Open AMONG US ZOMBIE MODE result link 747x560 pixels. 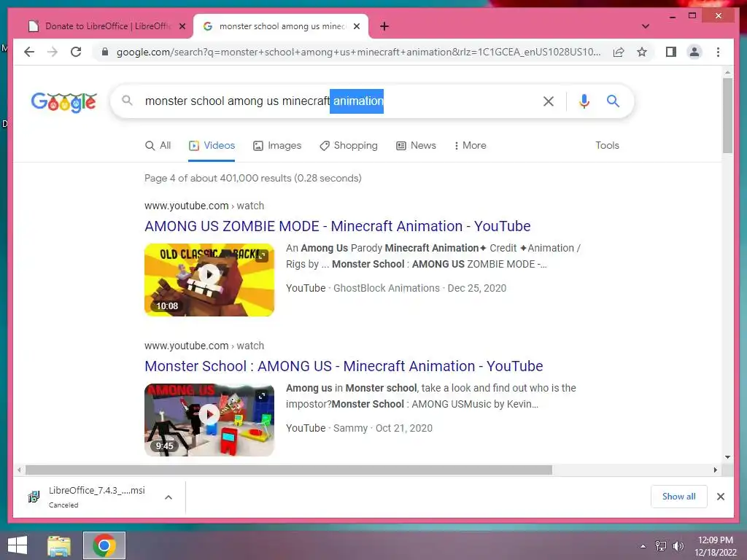click(337, 226)
